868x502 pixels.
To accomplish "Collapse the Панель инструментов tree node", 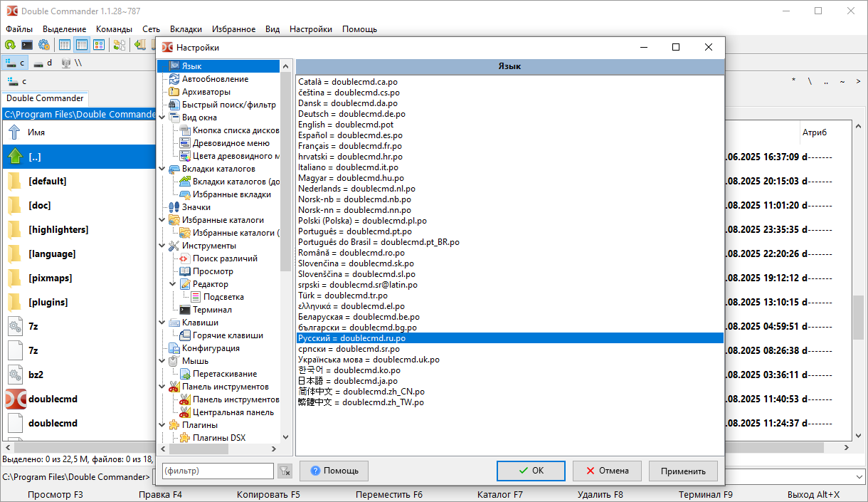I will pyautogui.click(x=163, y=387).
